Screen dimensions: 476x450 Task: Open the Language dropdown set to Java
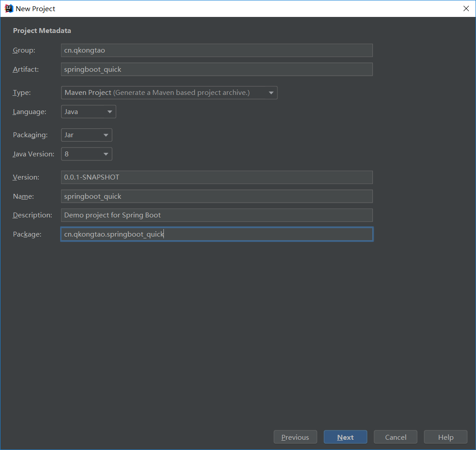click(x=88, y=112)
